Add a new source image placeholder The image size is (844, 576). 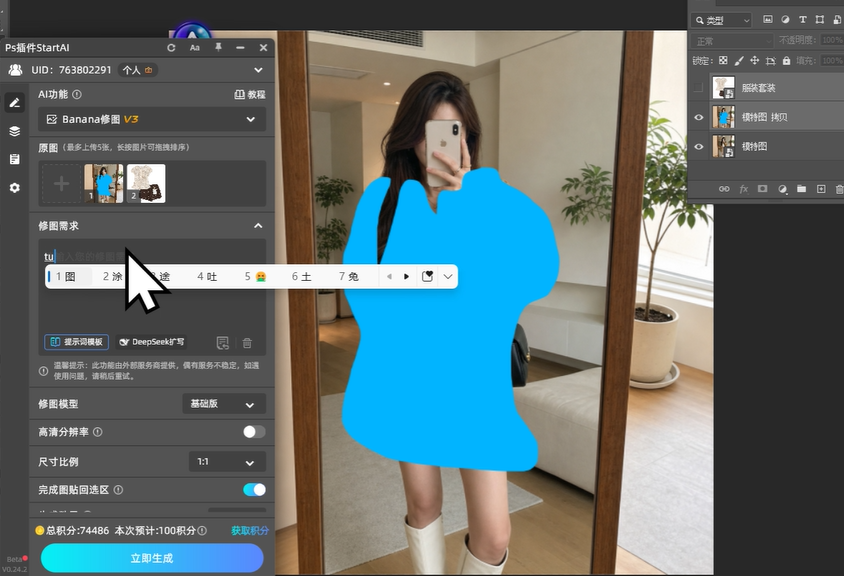61,184
